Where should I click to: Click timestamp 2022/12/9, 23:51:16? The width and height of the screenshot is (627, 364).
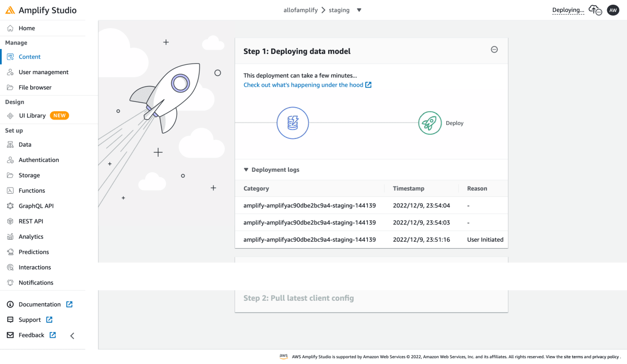point(421,240)
